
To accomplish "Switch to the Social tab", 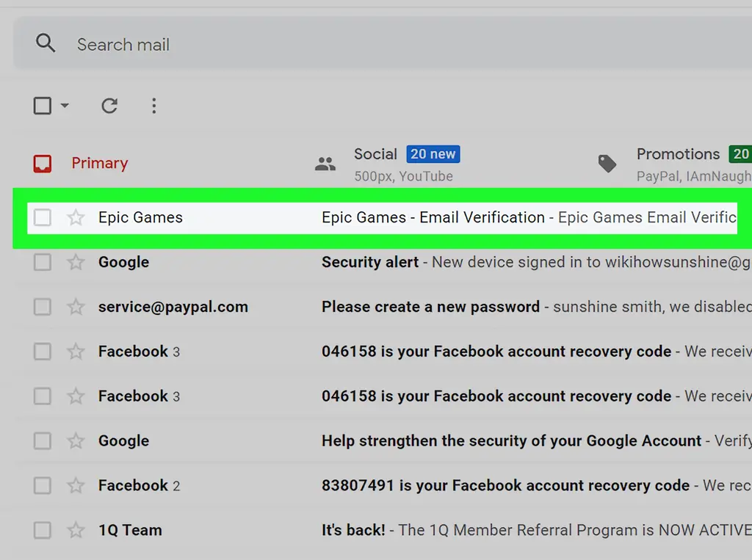I will (x=388, y=164).
